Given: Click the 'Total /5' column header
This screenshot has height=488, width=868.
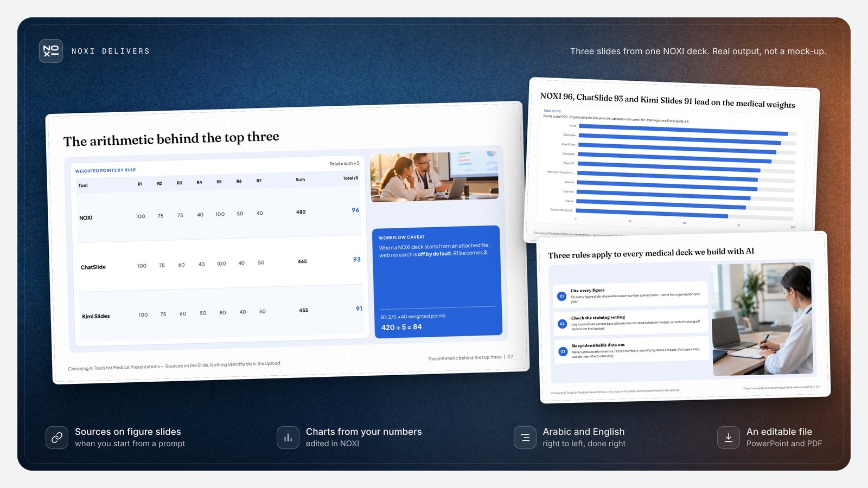Looking at the screenshot, I should pyautogui.click(x=350, y=178).
